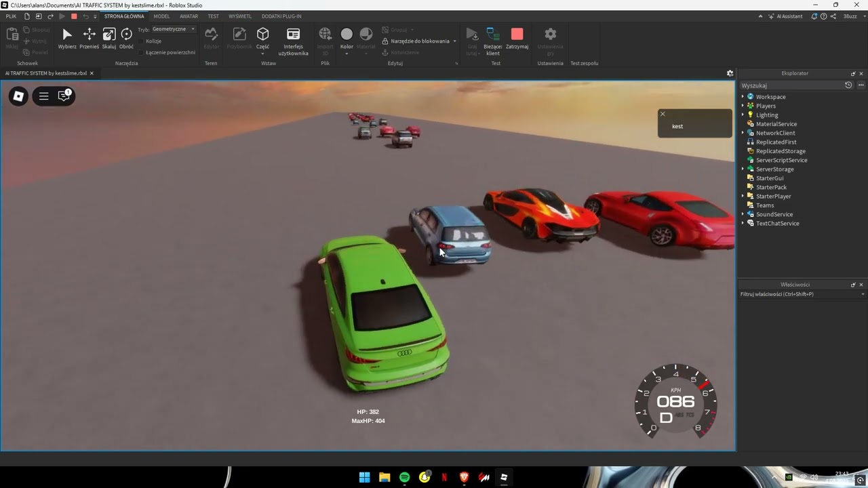Open the help question-mark icon
This screenshot has width=868, height=488.
pos(823,16)
